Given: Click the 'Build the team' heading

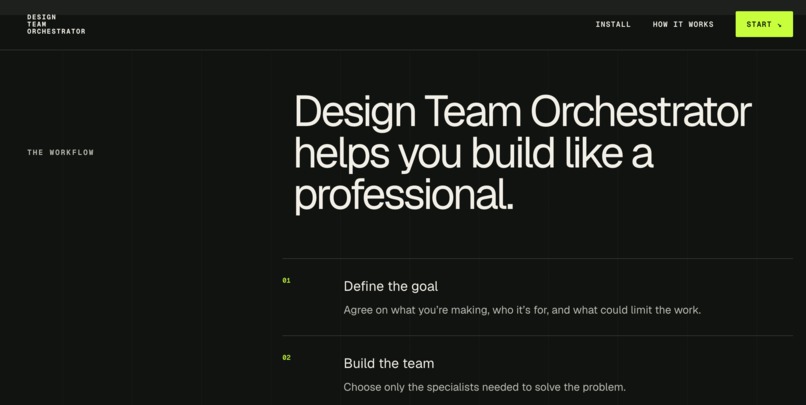Looking at the screenshot, I should coord(389,363).
